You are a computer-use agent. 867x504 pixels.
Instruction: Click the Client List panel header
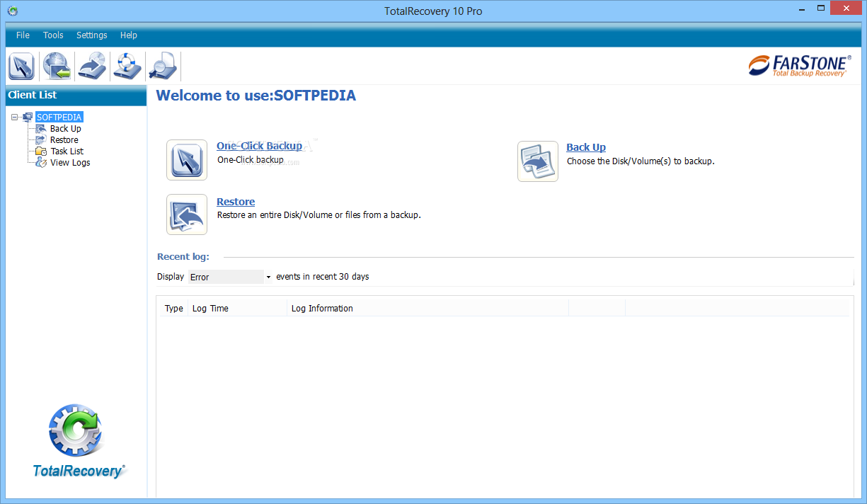[x=76, y=96]
